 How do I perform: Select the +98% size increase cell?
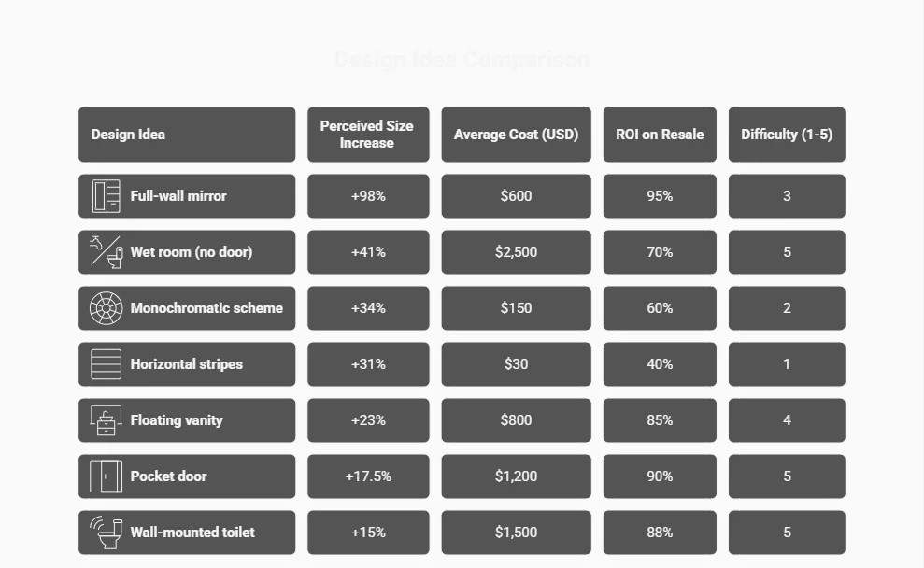tap(368, 196)
